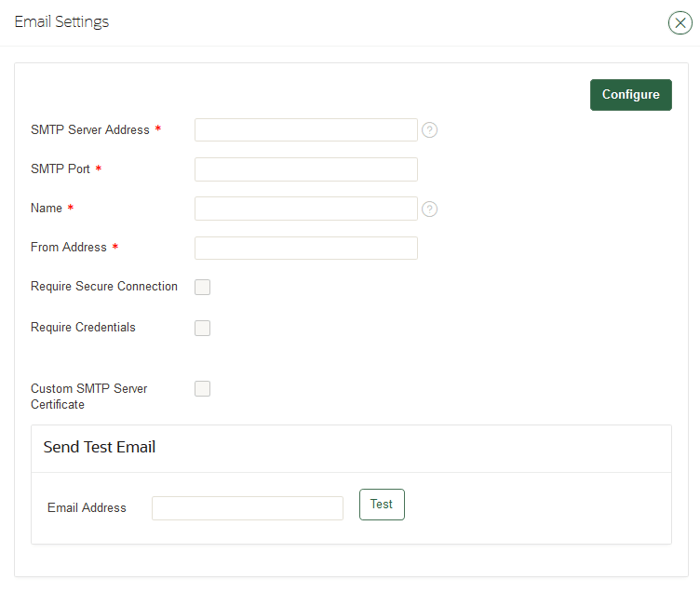Image resolution: width=700 pixels, height=593 pixels.
Task: Show help tooltip beside Name field
Action: (x=429, y=209)
